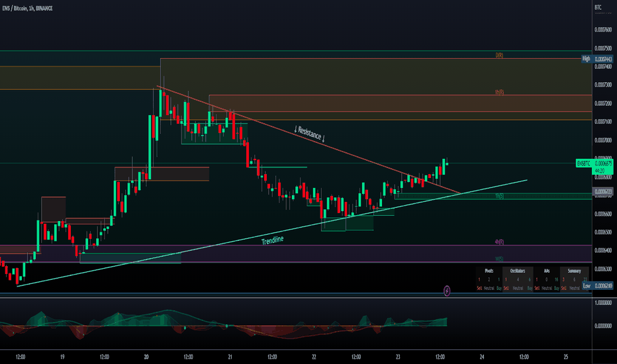617x364 pixels.
Task: Click the 4h(R) resistance zone label
Action: [x=499, y=242]
